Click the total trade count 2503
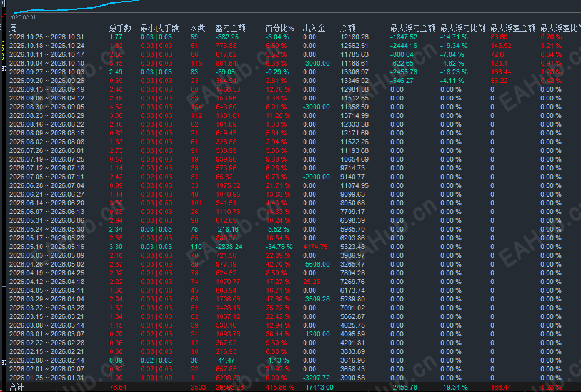The width and height of the screenshot is (581, 392). tap(198, 388)
